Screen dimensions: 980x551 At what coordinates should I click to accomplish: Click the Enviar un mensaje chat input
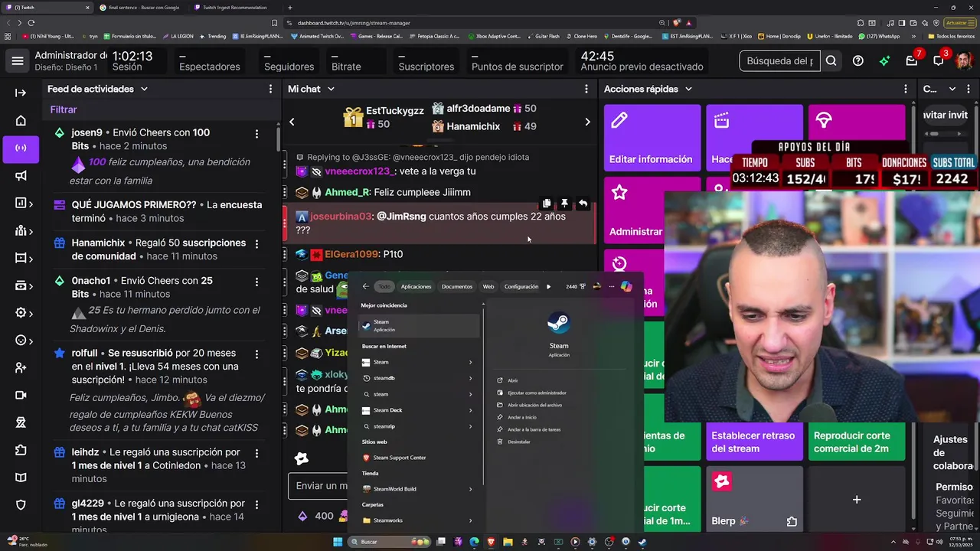click(x=318, y=486)
